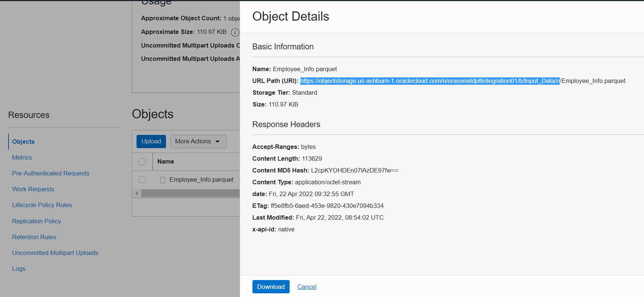Go to Pre-Authenticated Requests
Viewport: 644px width, 297px height.
tap(51, 173)
